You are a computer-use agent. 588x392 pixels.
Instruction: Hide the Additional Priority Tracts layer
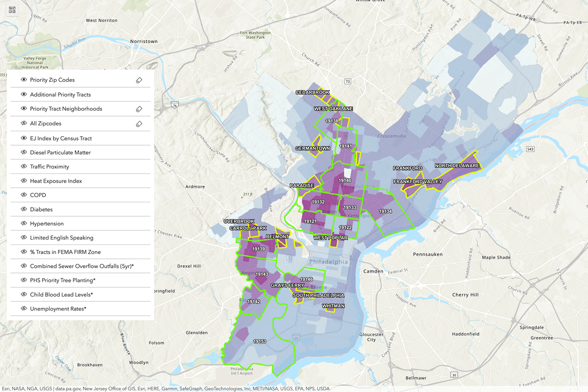(x=23, y=94)
